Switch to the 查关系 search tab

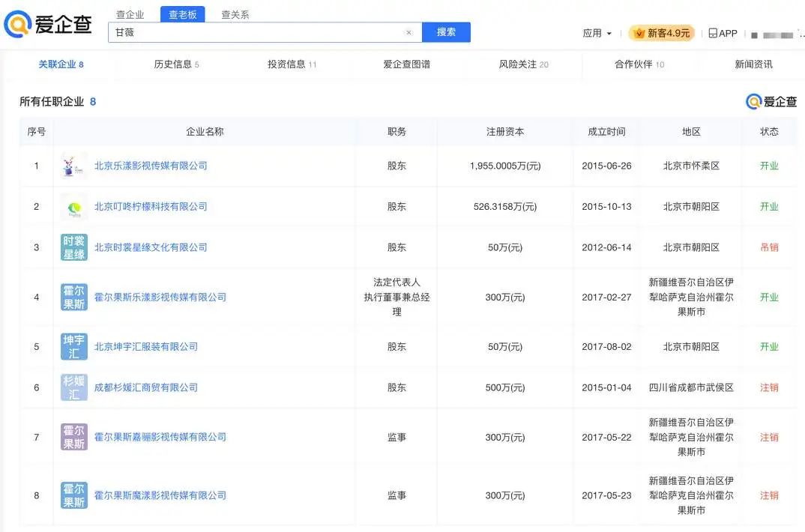click(235, 15)
